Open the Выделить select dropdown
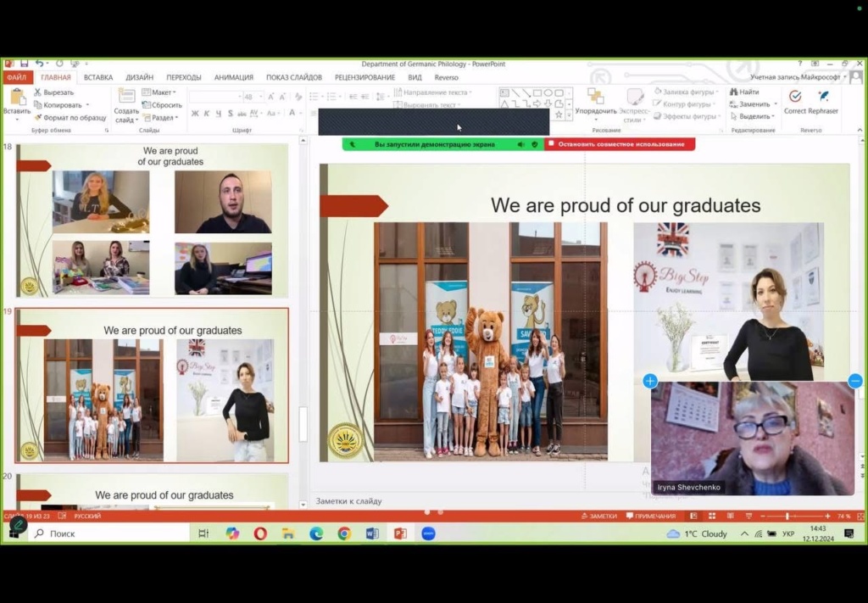Viewport: 868px width, 603px height. pos(753,116)
